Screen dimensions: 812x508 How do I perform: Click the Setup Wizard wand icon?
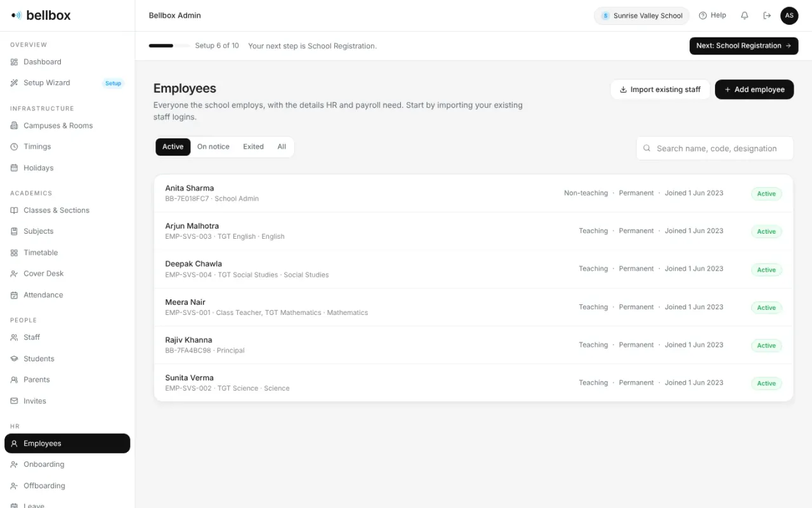click(14, 83)
